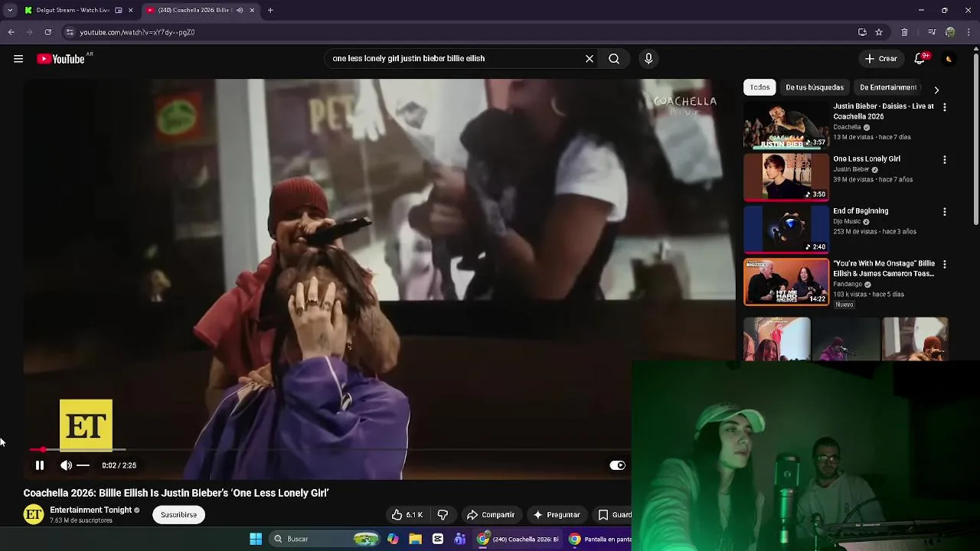Open the Fandango Billie Eilish interview thumbnail
Viewport: 980px width, 551px height.
click(786, 282)
